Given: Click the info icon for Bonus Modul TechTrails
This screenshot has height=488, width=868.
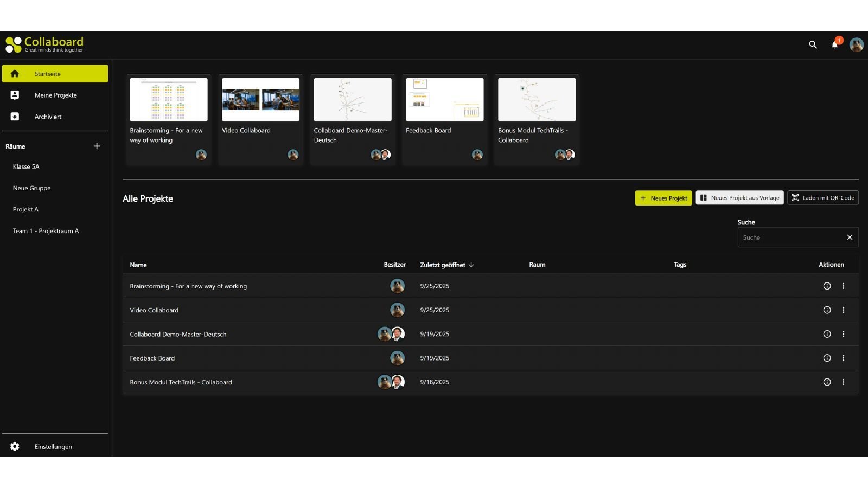Looking at the screenshot, I should [827, 382].
